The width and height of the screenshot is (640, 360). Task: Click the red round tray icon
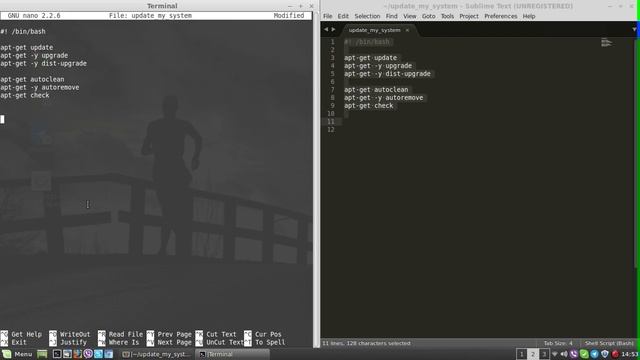pyautogui.click(x=615, y=354)
